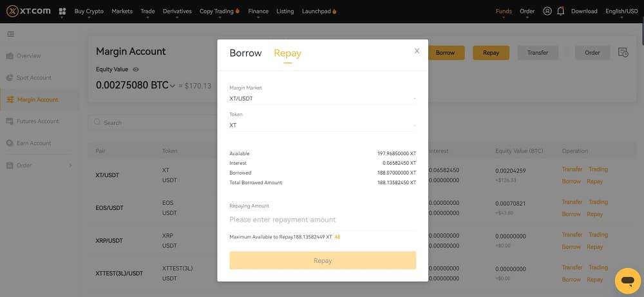Screen dimensions: 644x297
Task: Open the chat support bubble
Action: pyautogui.click(x=628, y=281)
